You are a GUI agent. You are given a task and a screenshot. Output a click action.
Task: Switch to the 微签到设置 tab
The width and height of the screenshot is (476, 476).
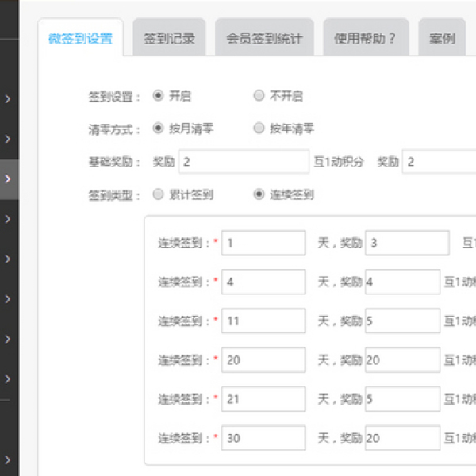pos(80,38)
